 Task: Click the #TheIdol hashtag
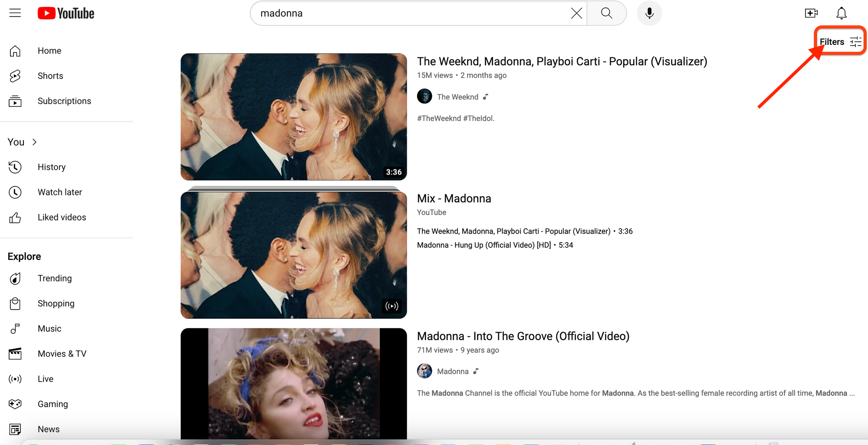pyautogui.click(x=479, y=118)
